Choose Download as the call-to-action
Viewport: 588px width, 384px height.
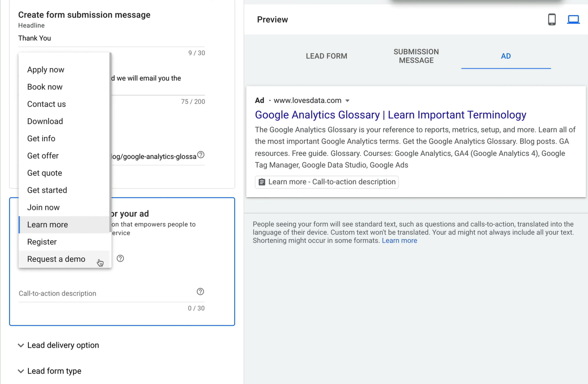click(45, 121)
